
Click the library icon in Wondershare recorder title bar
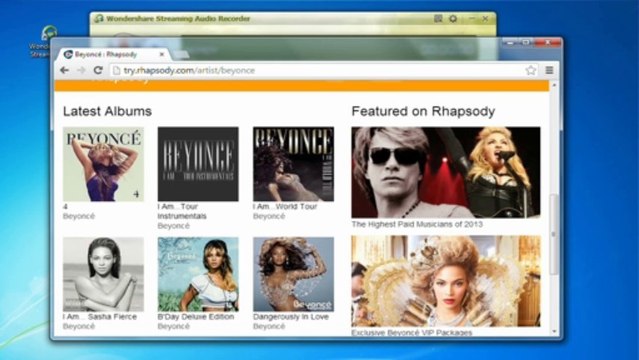(x=438, y=18)
